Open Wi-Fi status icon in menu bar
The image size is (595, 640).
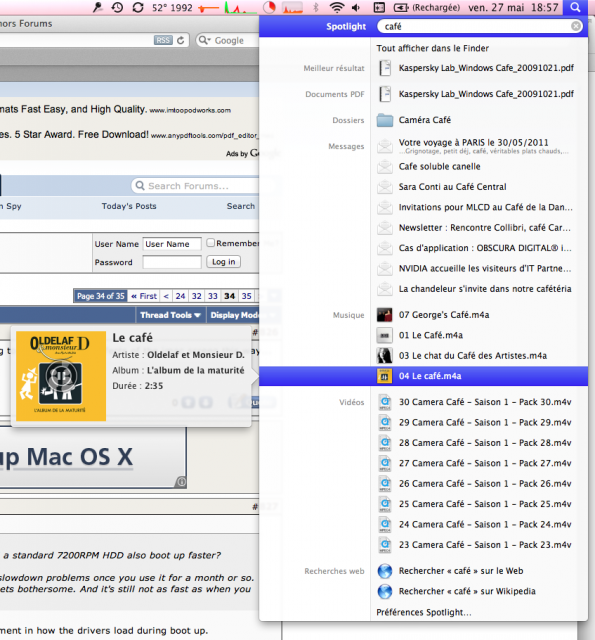point(337,7)
